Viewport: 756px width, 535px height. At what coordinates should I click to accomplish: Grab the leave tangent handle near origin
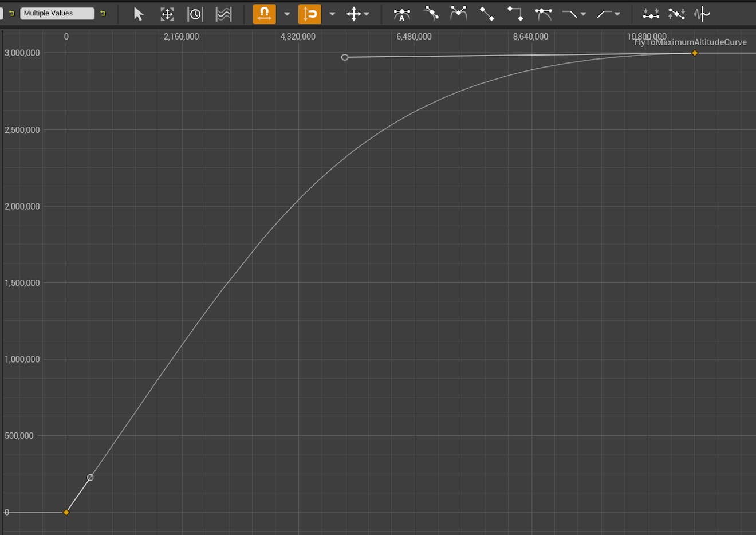click(x=90, y=478)
